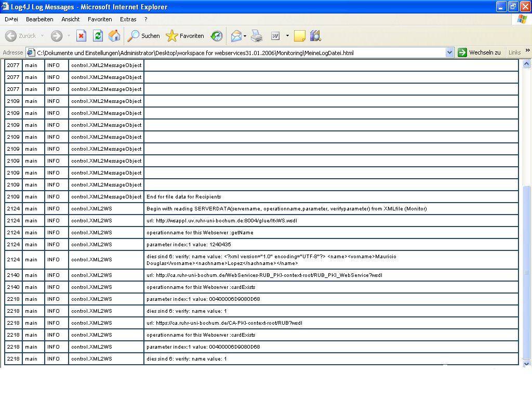Expand the Word edit button dropdown arrow
The image size is (532, 399).
[x=287, y=36]
